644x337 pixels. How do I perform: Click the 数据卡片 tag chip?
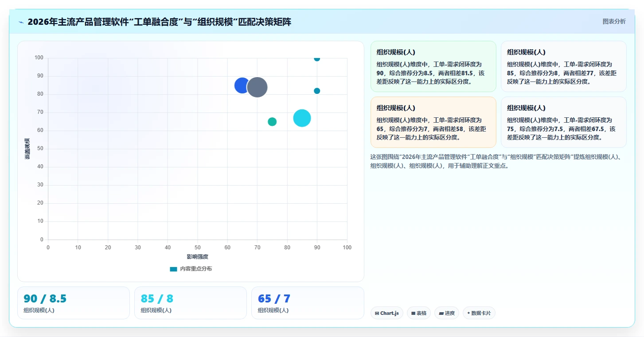coord(479,313)
